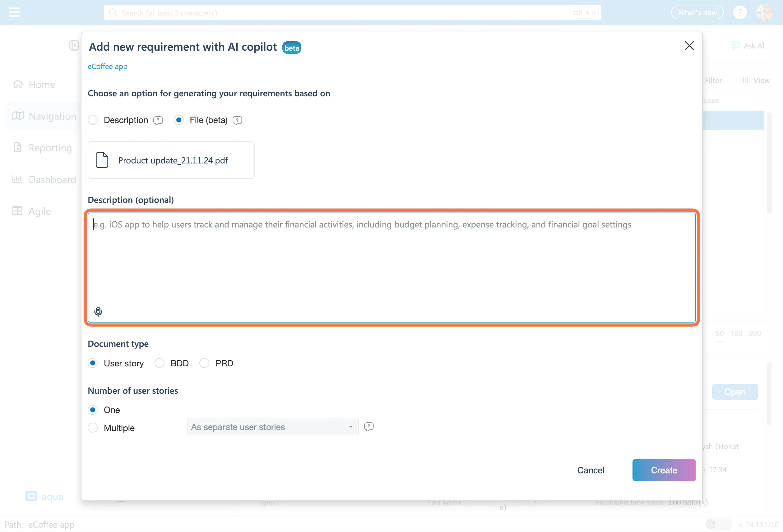
Task: Select the Description radio option
Action: coord(93,120)
